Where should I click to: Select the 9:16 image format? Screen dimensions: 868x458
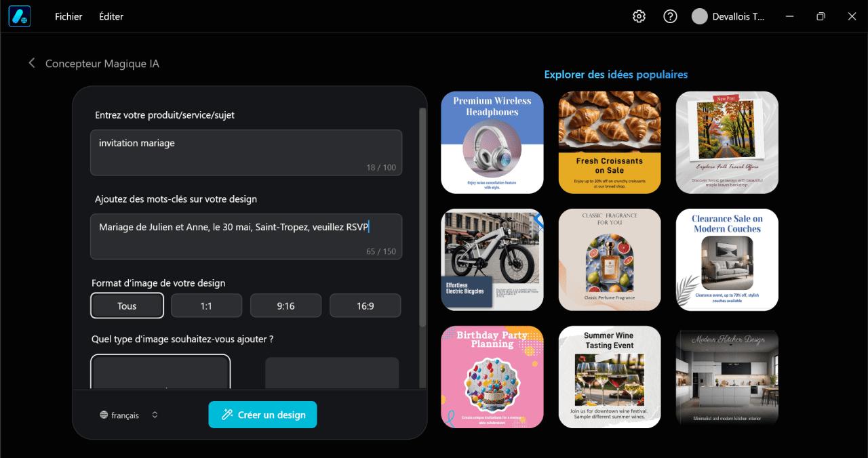point(285,306)
